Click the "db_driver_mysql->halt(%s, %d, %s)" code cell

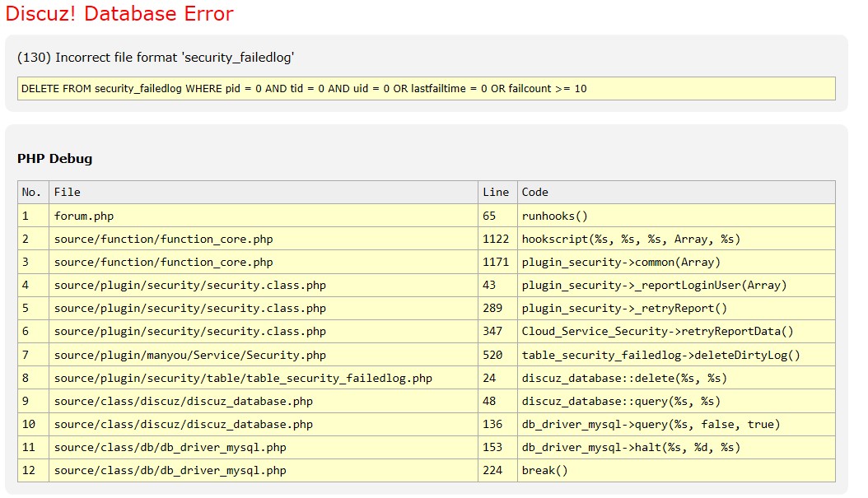676,447
